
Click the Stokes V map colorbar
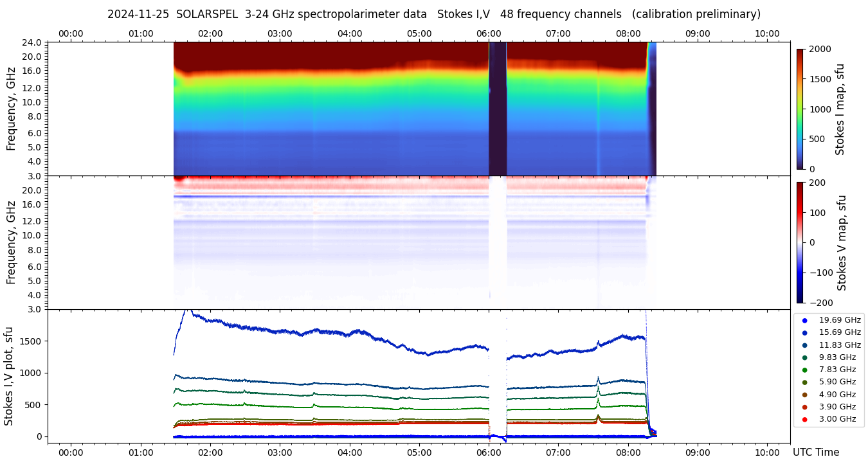pos(800,242)
